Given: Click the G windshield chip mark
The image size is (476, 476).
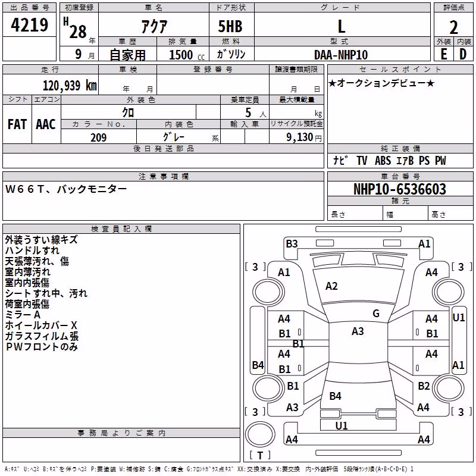Looking at the screenshot, I should point(376,314).
